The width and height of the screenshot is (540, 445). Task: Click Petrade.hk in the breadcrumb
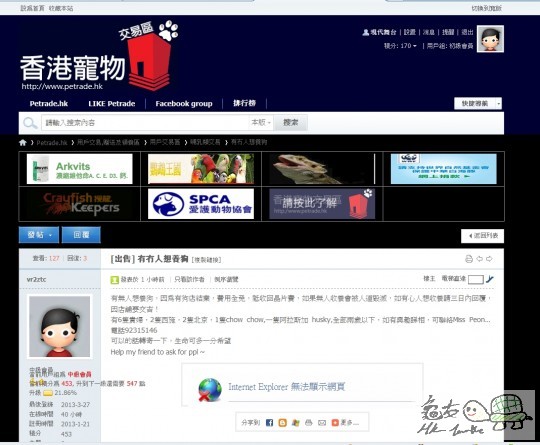coord(52,143)
